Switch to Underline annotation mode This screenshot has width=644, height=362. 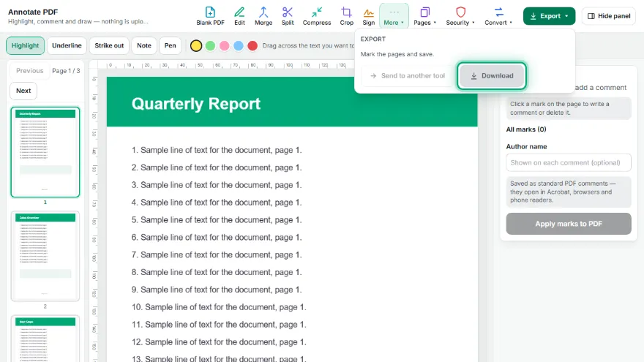point(67,45)
